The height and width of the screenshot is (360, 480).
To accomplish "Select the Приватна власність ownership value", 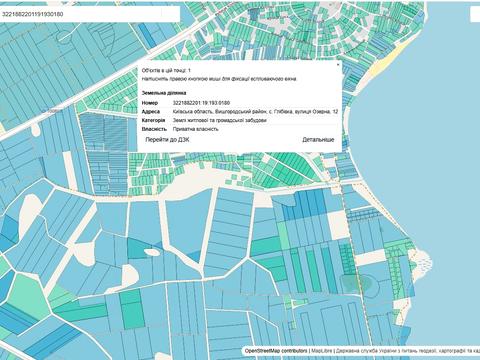I will [196, 129].
